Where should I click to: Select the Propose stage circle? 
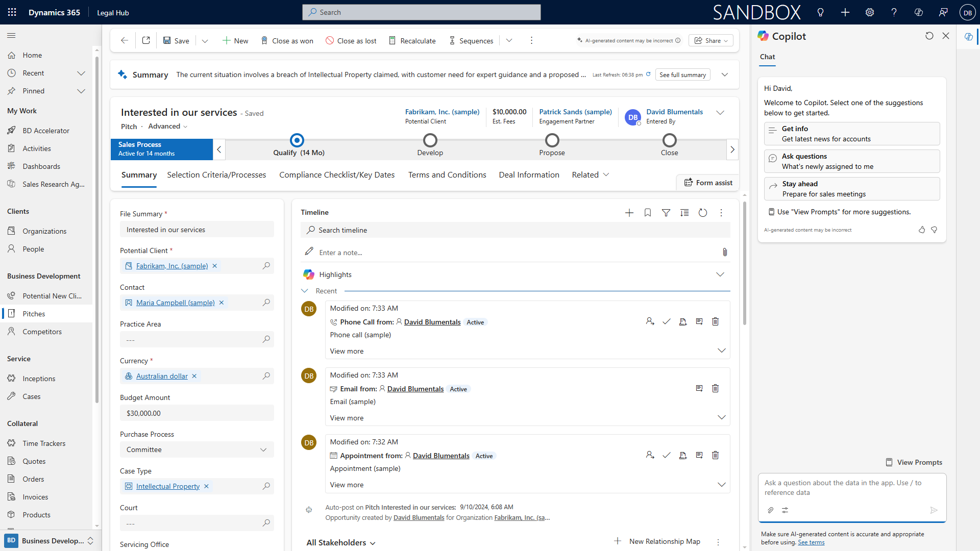point(552,140)
